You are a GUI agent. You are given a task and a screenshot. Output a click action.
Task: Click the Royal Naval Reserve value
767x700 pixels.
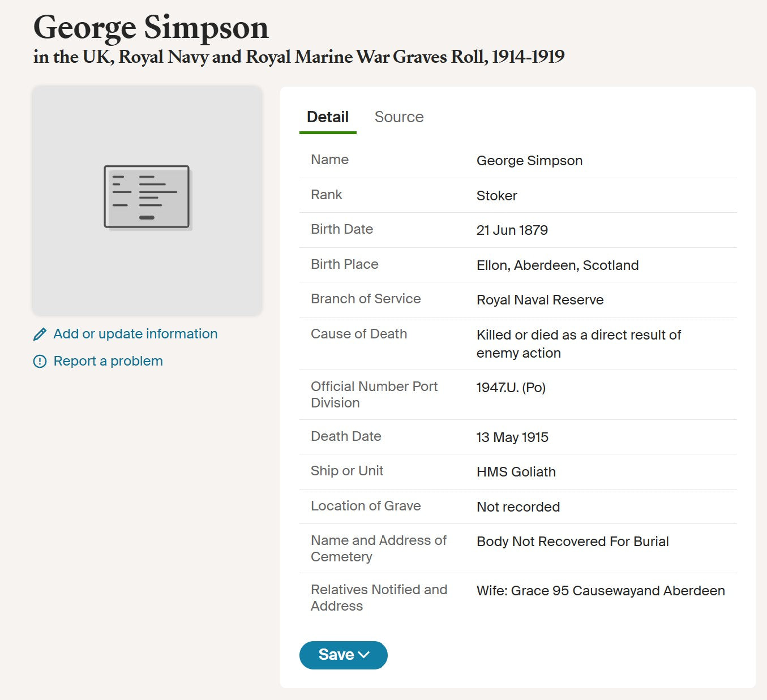click(539, 300)
